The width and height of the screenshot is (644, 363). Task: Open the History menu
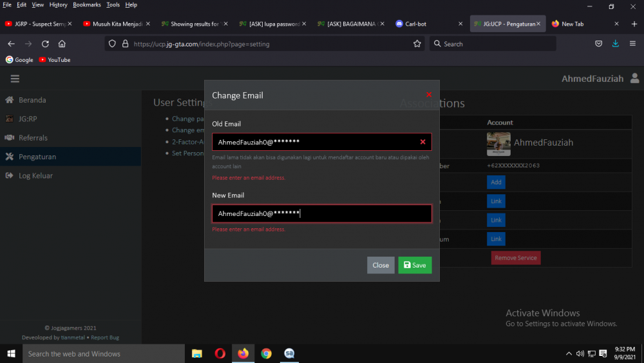coord(58,5)
